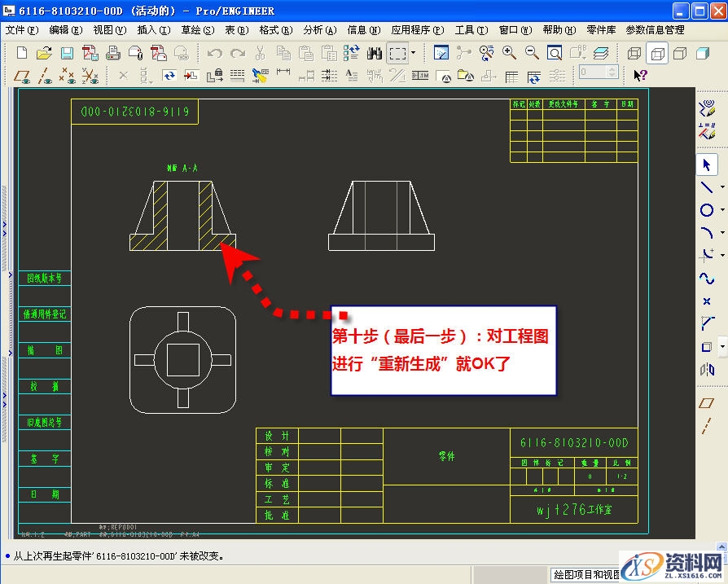Viewport: 728px width, 584px height.
Task: Click the binoculars Find icon
Action: [375, 53]
